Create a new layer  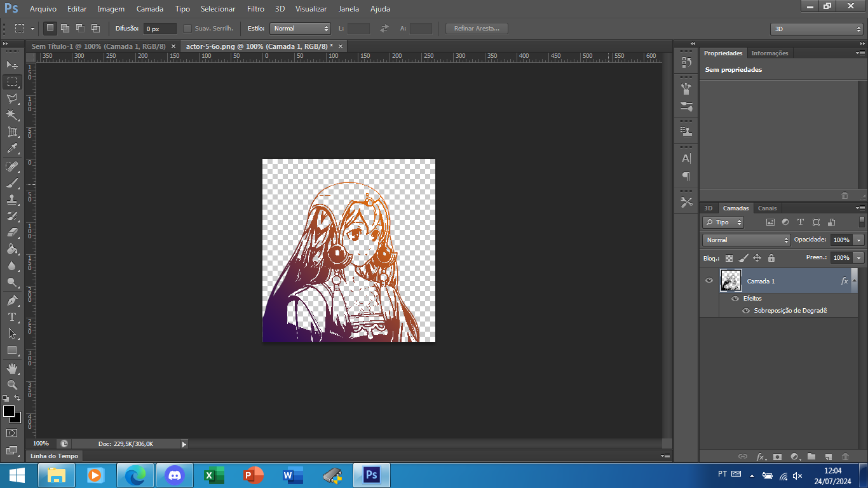(828, 456)
